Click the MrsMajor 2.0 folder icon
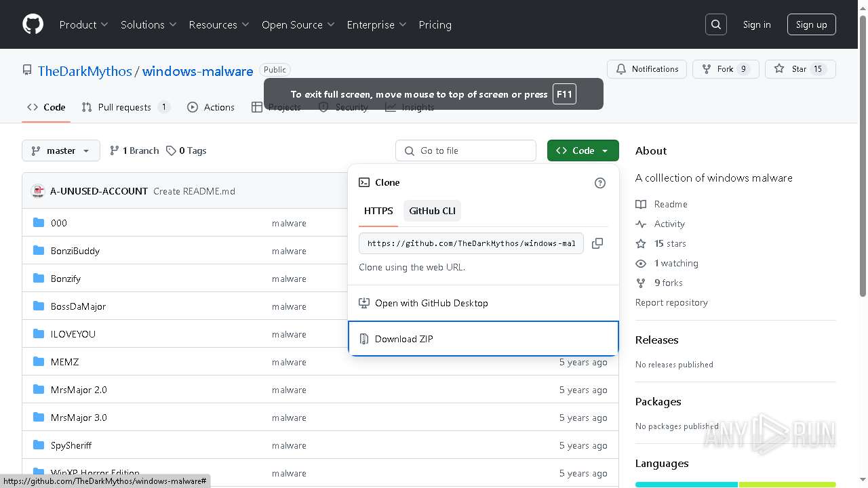Image resolution: width=868 pixels, height=488 pixels. click(x=39, y=390)
